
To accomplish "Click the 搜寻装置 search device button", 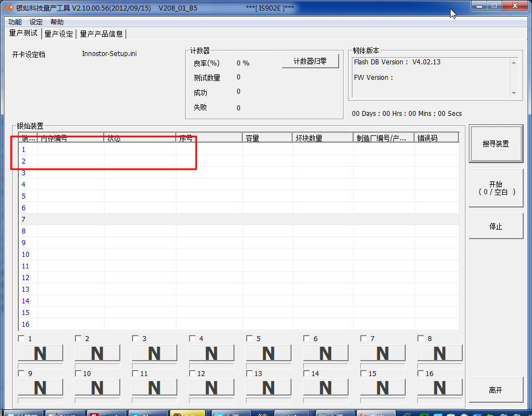I will [x=495, y=144].
